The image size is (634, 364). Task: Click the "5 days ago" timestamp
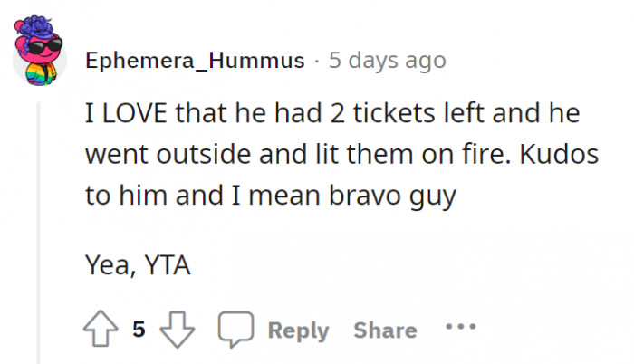tap(387, 61)
